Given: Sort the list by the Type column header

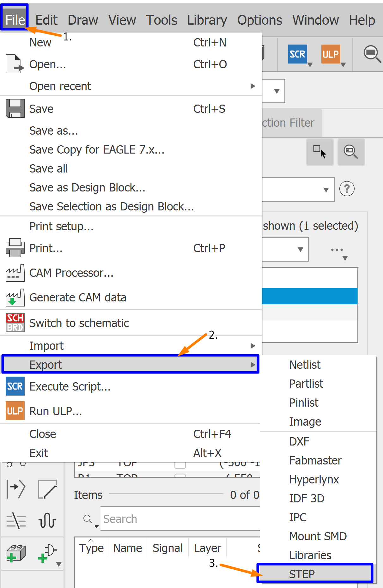Looking at the screenshot, I should tap(91, 548).
